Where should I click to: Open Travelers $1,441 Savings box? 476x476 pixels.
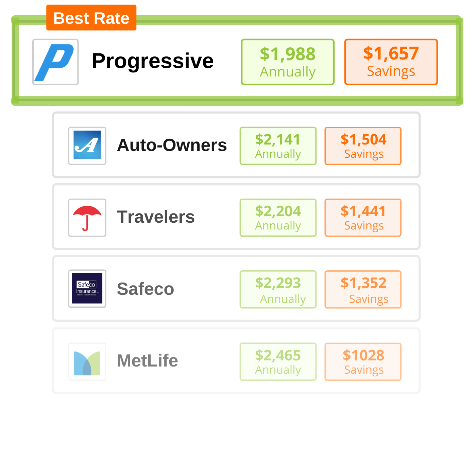pos(363,218)
